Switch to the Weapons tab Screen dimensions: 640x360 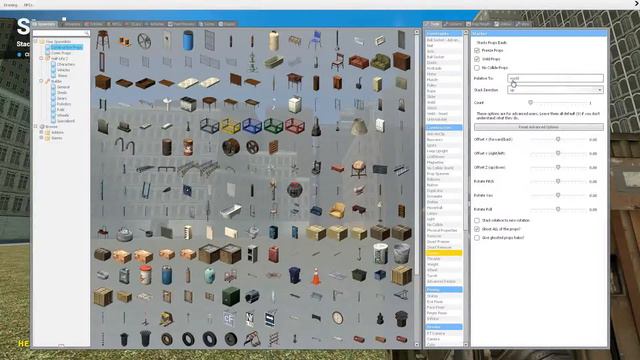[71, 24]
